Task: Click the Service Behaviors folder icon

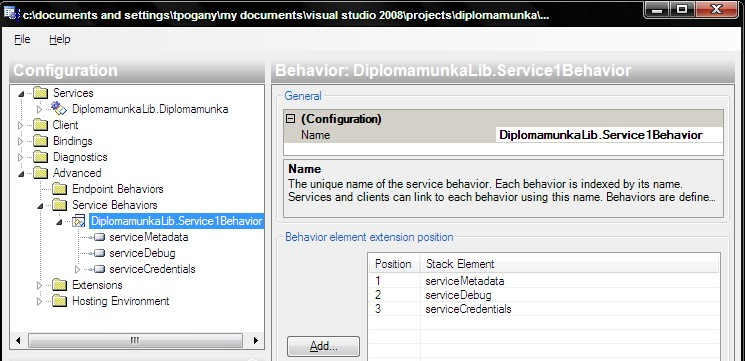Action: coord(59,205)
